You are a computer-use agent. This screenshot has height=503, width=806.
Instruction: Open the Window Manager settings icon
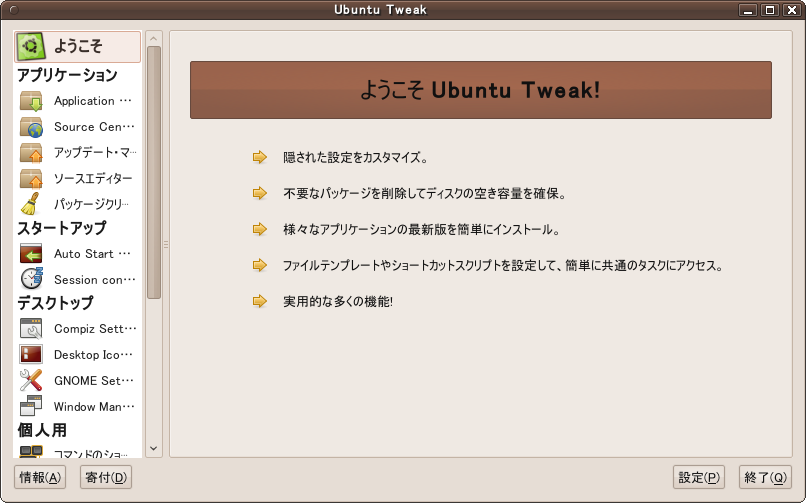coord(31,407)
